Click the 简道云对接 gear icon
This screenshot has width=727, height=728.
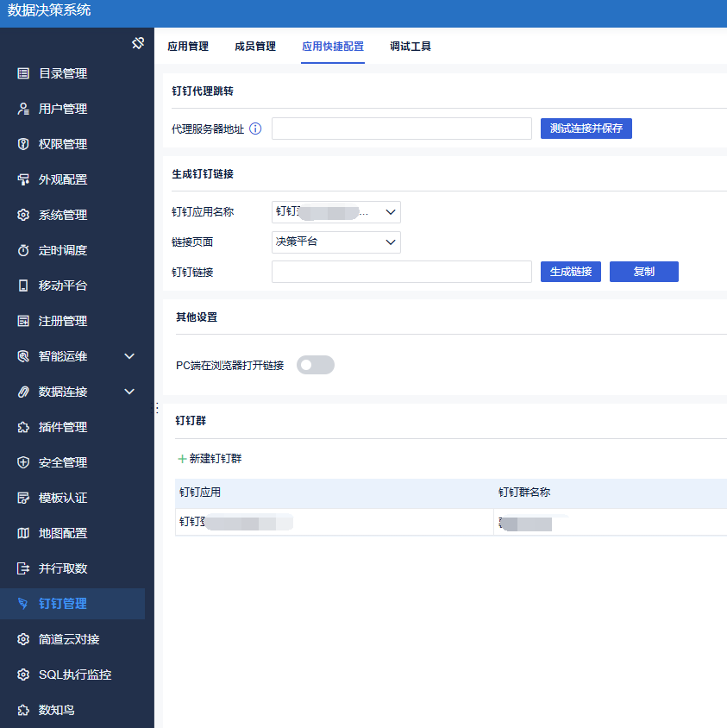pos(23,639)
